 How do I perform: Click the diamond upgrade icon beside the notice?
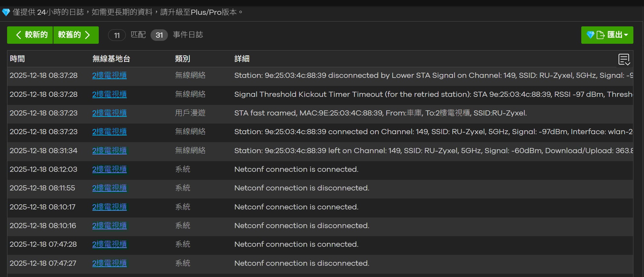point(6,13)
